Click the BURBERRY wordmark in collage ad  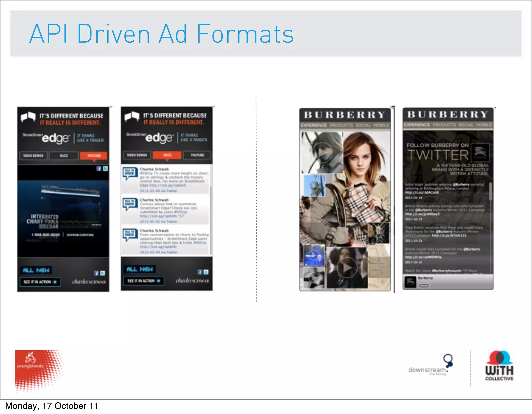[345, 115]
